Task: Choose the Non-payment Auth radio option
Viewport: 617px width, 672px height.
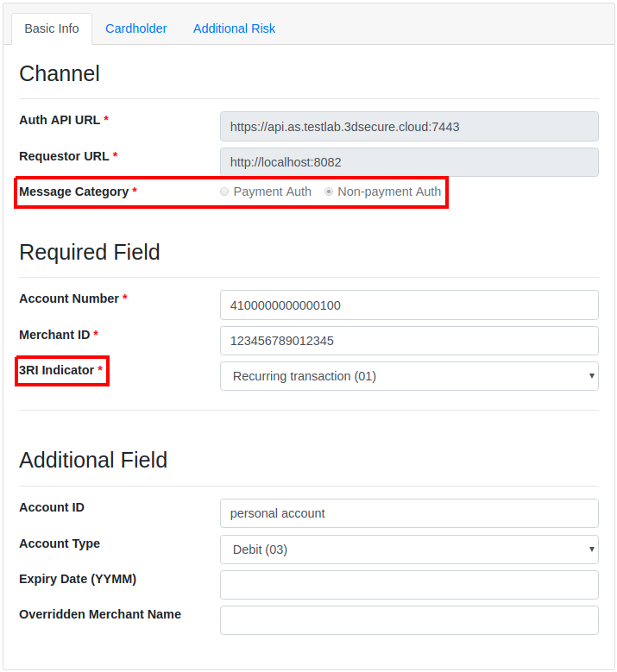Action: pos(329,192)
